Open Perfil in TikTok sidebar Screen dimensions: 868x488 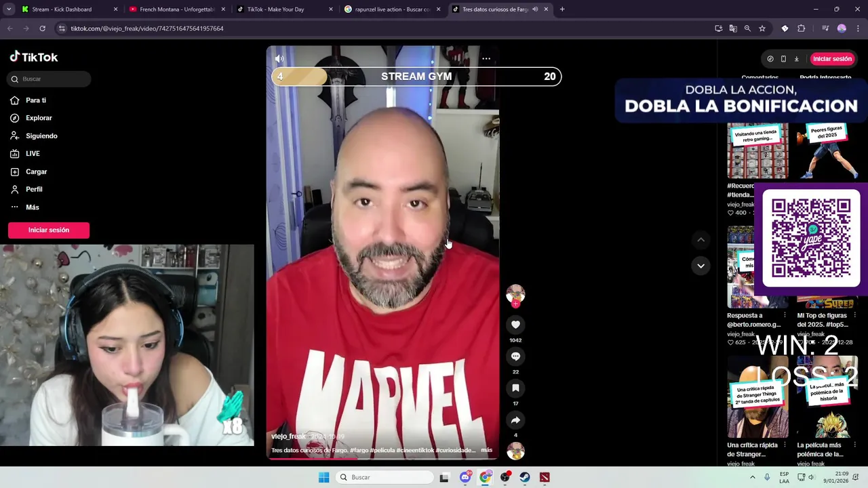pos(34,189)
